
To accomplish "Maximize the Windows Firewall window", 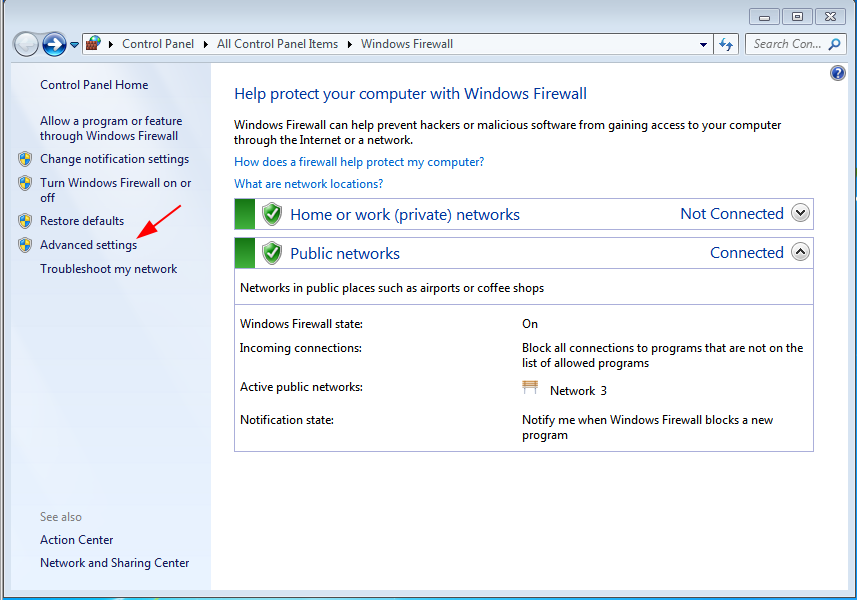I will (797, 17).
